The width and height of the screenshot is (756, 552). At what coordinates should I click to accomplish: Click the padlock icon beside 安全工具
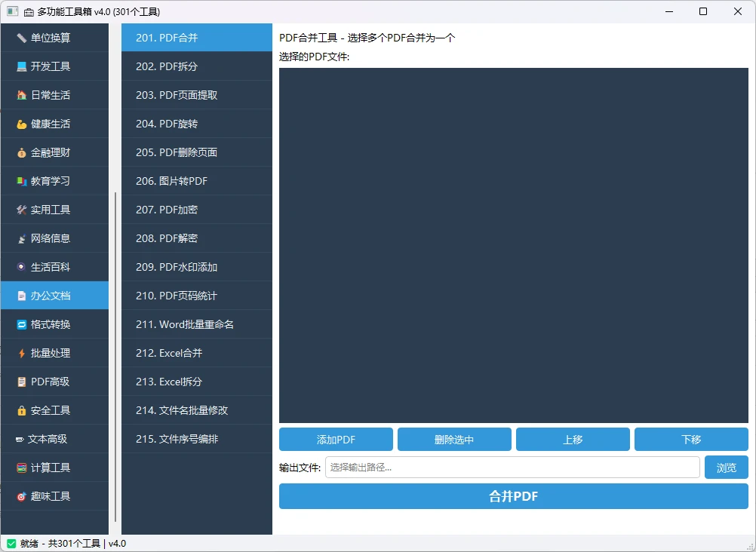[21, 410]
